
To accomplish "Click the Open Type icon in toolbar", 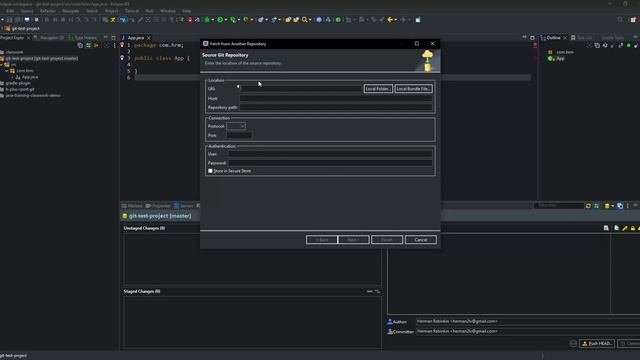I will coord(288,20).
